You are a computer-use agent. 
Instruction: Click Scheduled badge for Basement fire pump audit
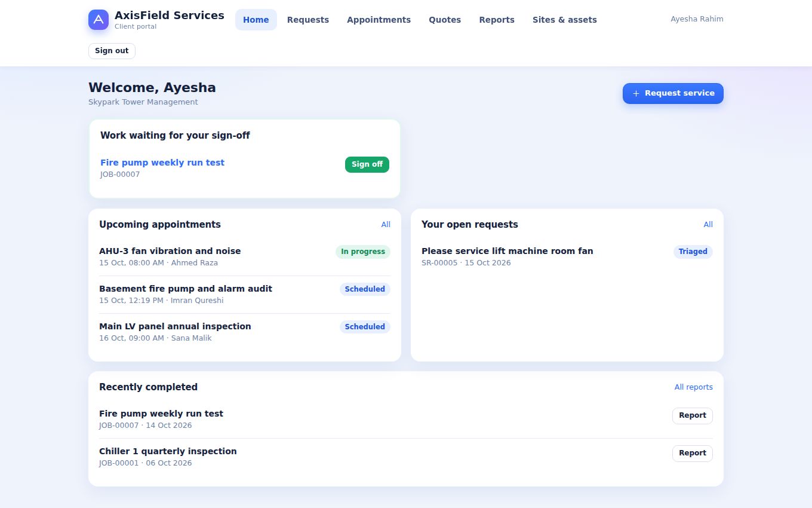point(365,289)
